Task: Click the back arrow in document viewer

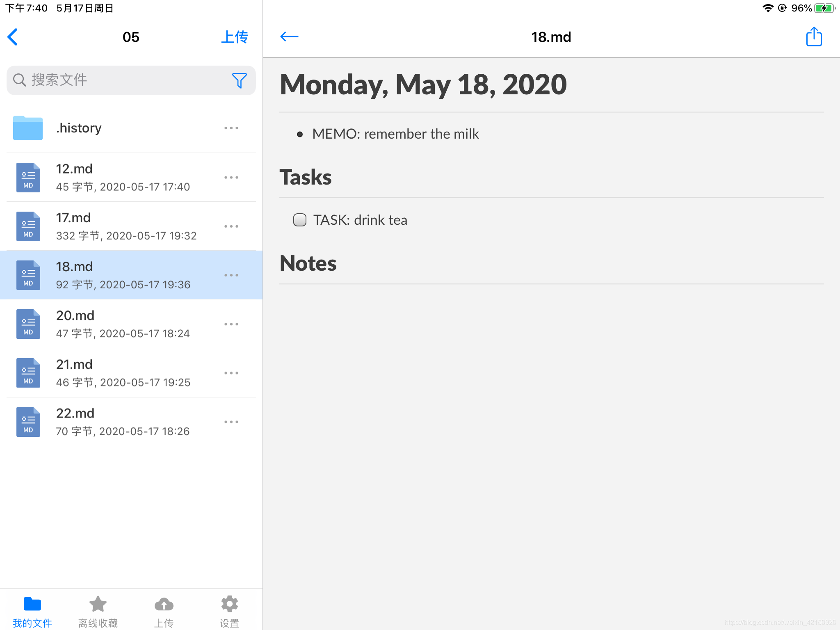Action: click(x=289, y=37)
